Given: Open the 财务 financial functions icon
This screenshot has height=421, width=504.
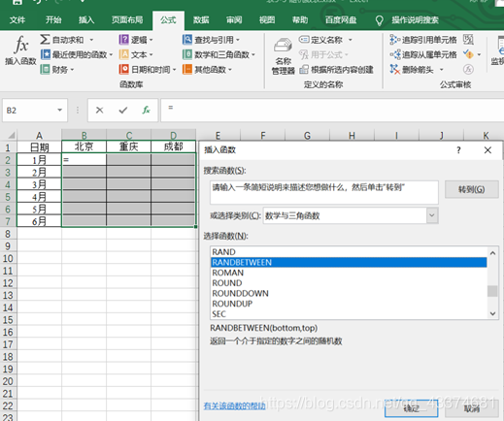Looking at the screenshot, I should [x=45, y=69].
